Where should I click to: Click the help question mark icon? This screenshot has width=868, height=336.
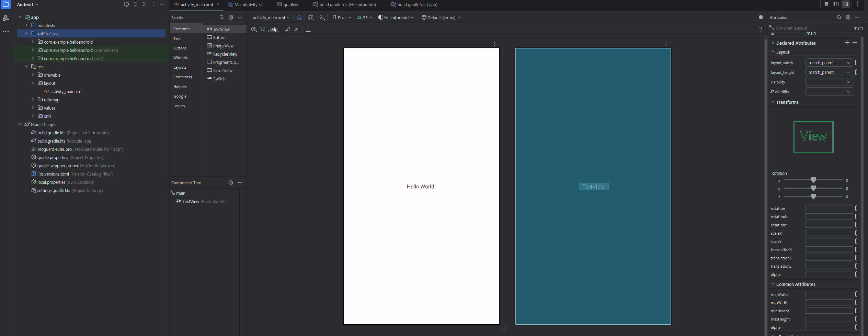[x=761, y=29]
